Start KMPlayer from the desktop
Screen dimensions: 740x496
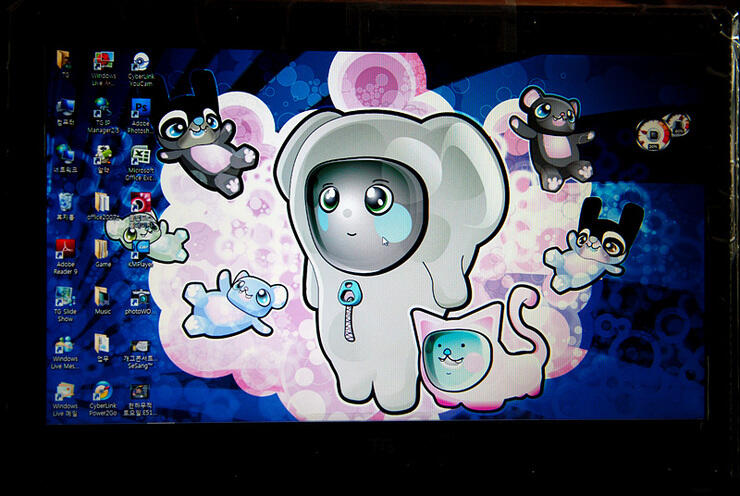coord(141,249)
